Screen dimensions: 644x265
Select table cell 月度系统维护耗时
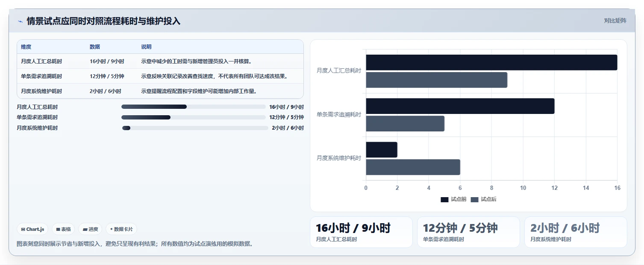point(41,91)
